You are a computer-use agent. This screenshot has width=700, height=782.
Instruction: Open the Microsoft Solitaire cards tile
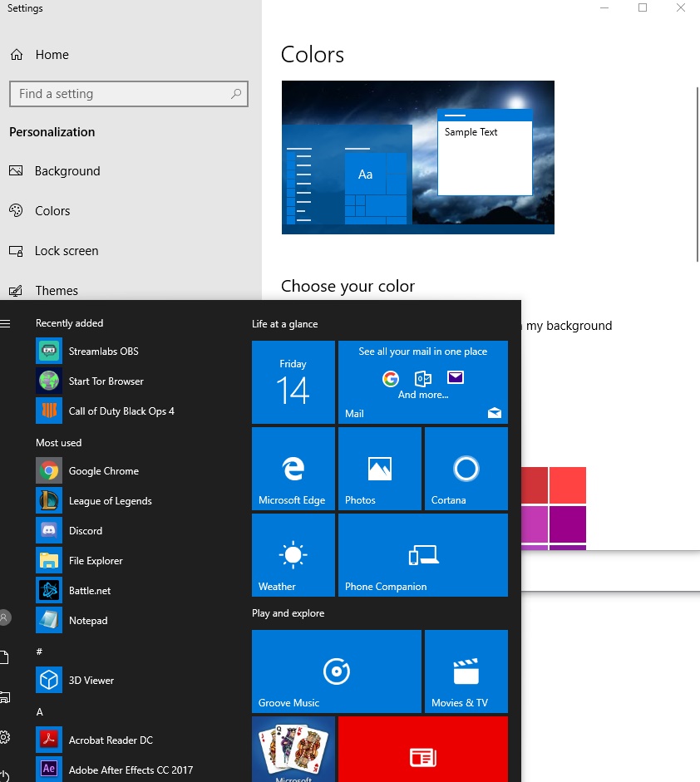293,749
